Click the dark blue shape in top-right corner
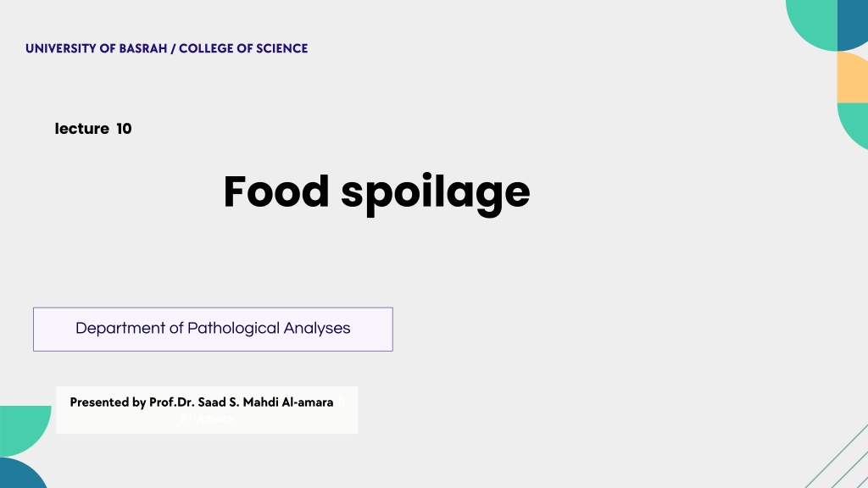This screenshot has width=868, height=488. pyautogui.click(x=853, y=24)
